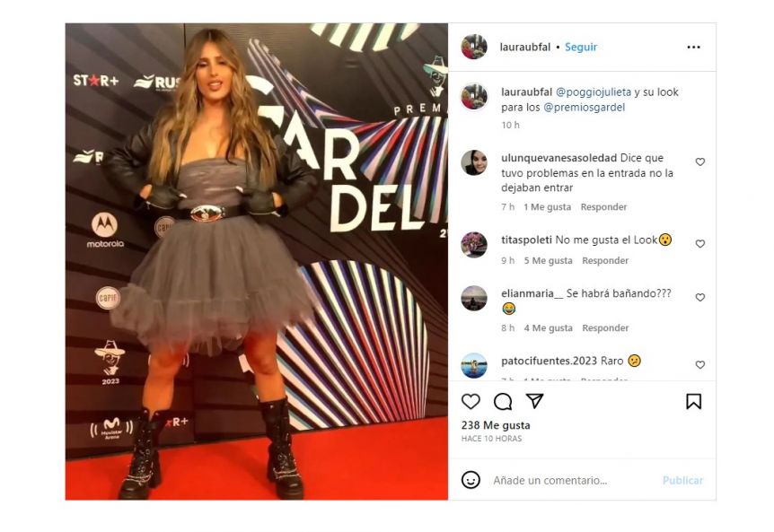The image size is (774, 532).
Task: Follow lauraubfal with the Seguir link
Action: pos(580,48)
